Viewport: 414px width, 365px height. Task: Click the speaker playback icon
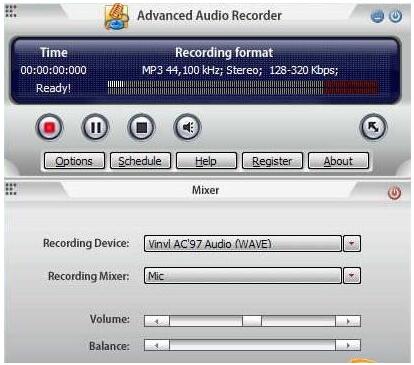[187, 127]
